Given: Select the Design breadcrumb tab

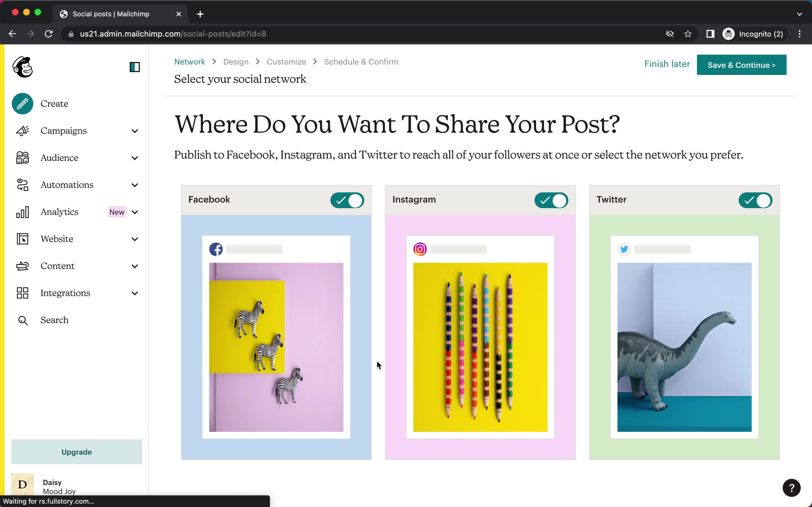Looking at the screenshot, I should pos(236,61).
